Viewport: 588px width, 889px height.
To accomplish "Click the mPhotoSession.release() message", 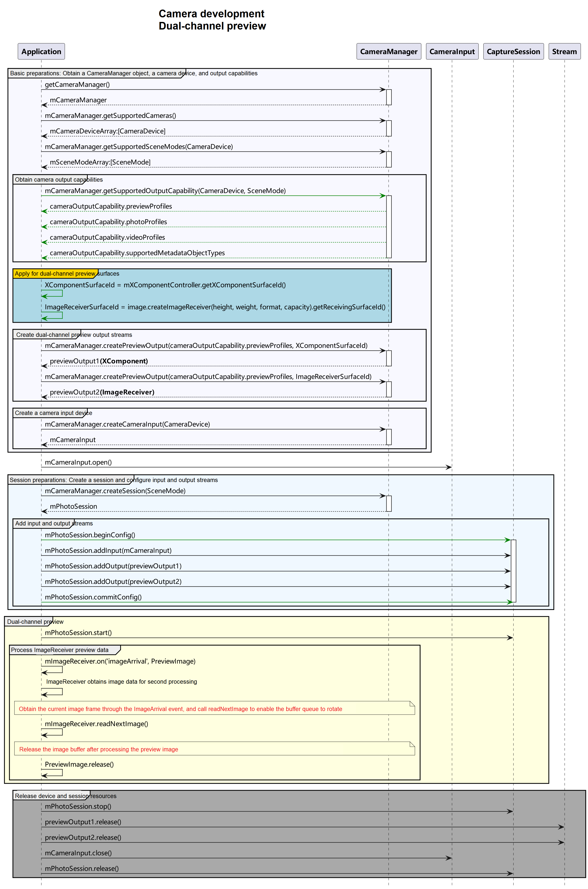I will click(82, 869).
